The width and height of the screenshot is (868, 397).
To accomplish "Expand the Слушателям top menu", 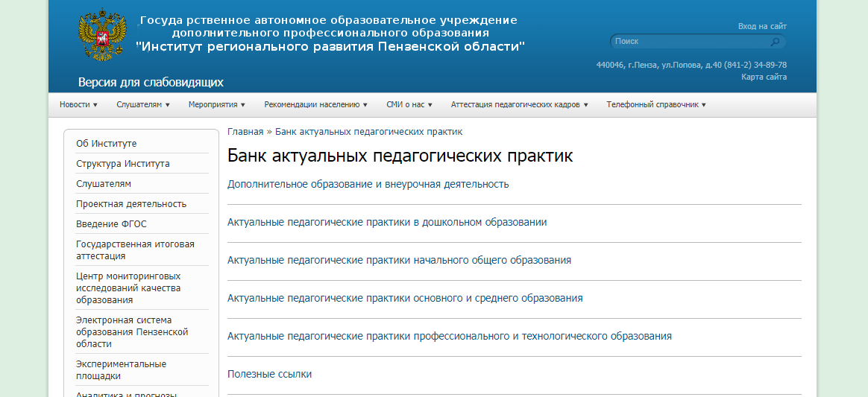I will point(143,105).
